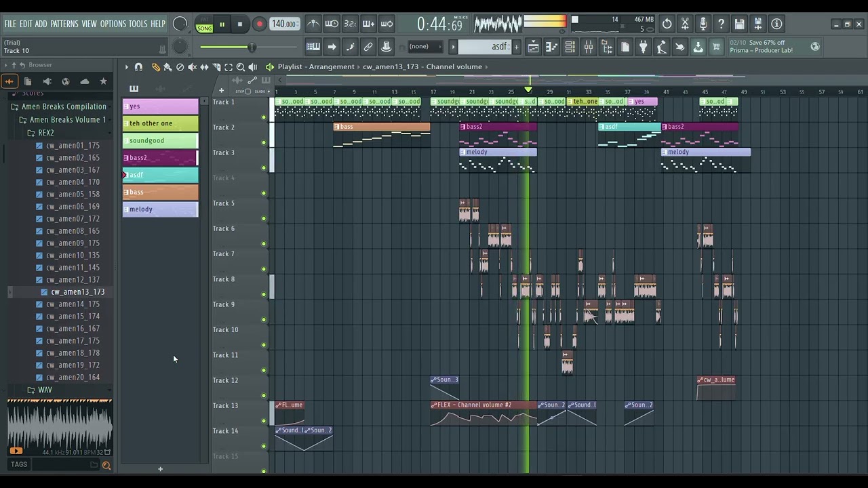
Task: Expand breadcrumb arrow after Channel volume
Action: tap(486, 67)
